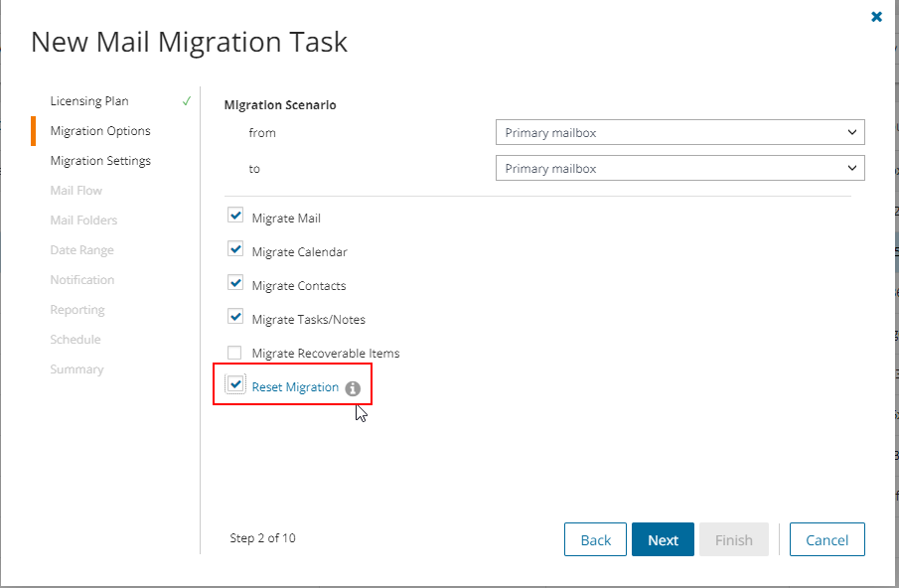Go to the Migration Options step
The height and width of the screenshot is (588, 899).
click(100, 131)
